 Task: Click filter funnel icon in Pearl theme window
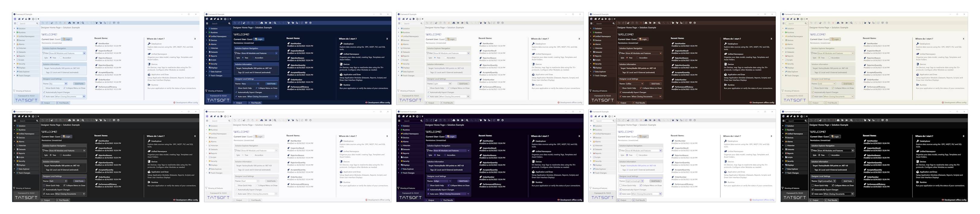(236, 150)
